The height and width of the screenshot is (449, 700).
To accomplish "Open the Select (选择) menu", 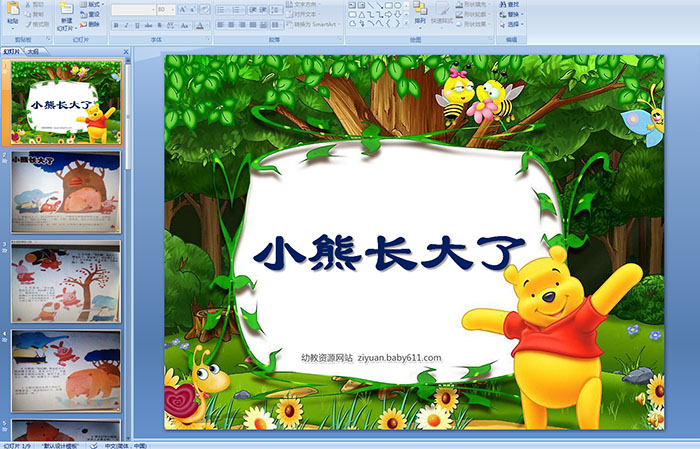I will coord(511,24).
